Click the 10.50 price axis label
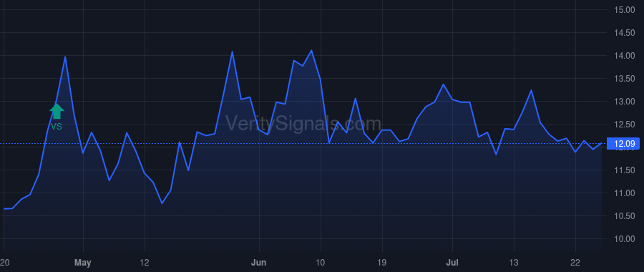This screenshot has height=272, width=644. pyautogui.click(x=624, y=216)
